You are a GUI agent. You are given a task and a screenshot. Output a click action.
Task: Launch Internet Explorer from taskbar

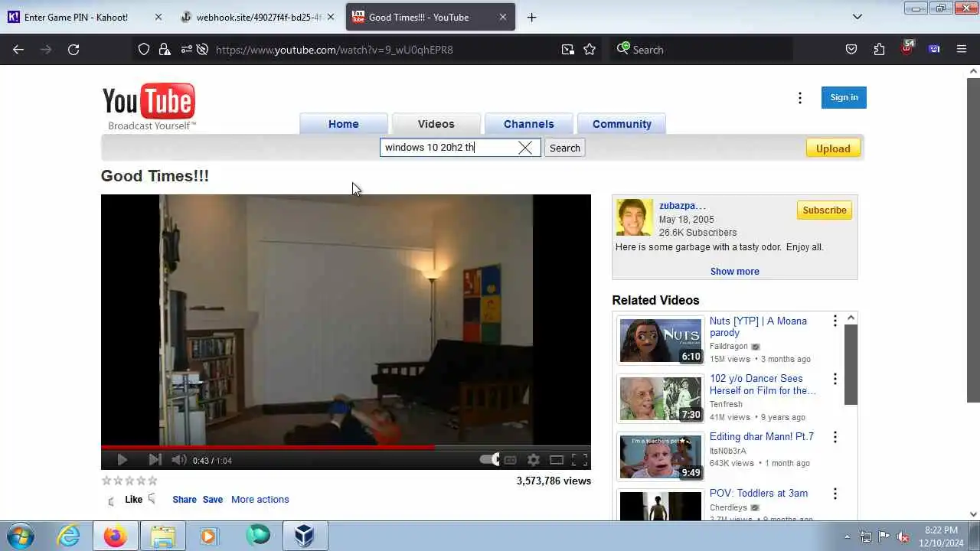[x=69, y=536]
